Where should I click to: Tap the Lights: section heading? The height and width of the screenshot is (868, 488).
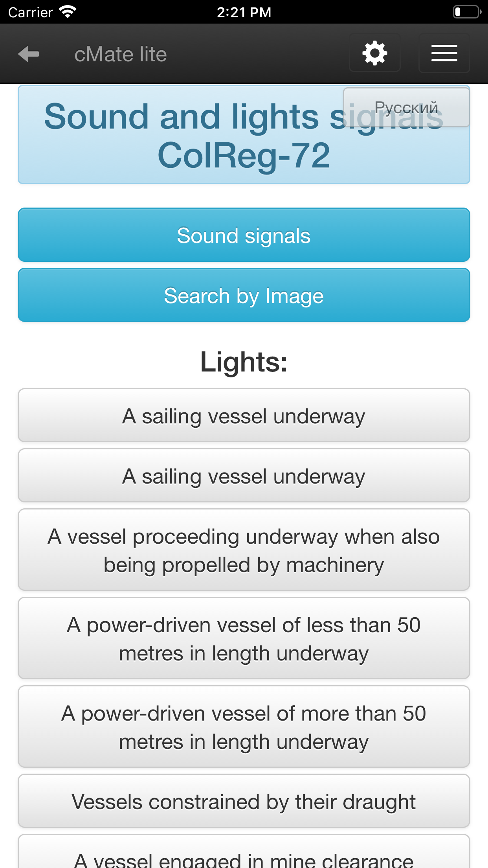(x=244, y=362)
